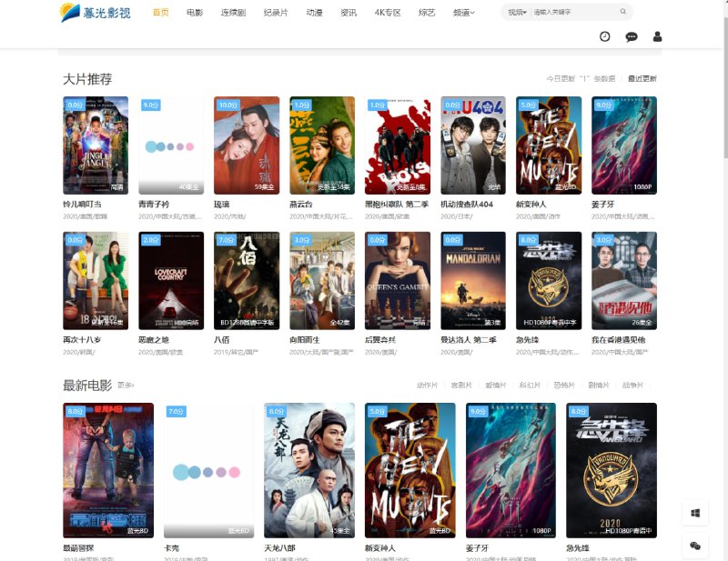Click the 机动搜查队404 title text
Image resolution: width=728 pixels, height=561 pixels.
(467, 205)
